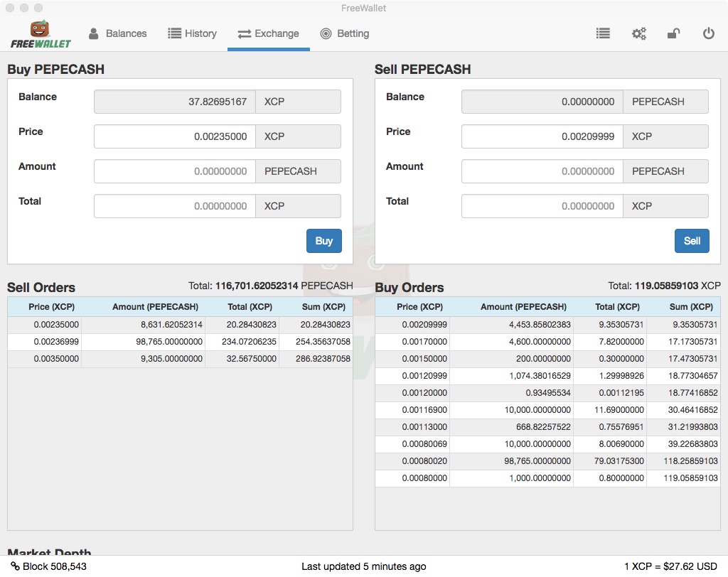This screenshot has width=728, height=577.
Task: Select the Exchange tab
Action: coord(268,33)
